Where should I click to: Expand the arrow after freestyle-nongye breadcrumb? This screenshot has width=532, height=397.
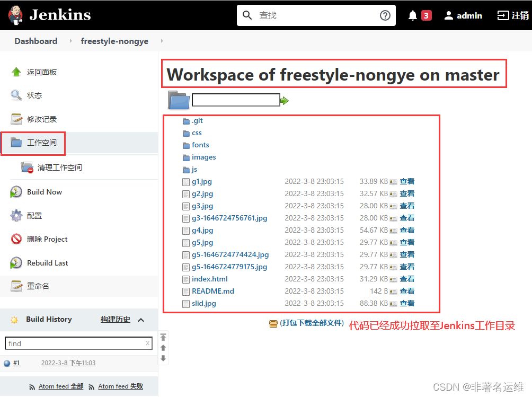(x=162, y=41)
